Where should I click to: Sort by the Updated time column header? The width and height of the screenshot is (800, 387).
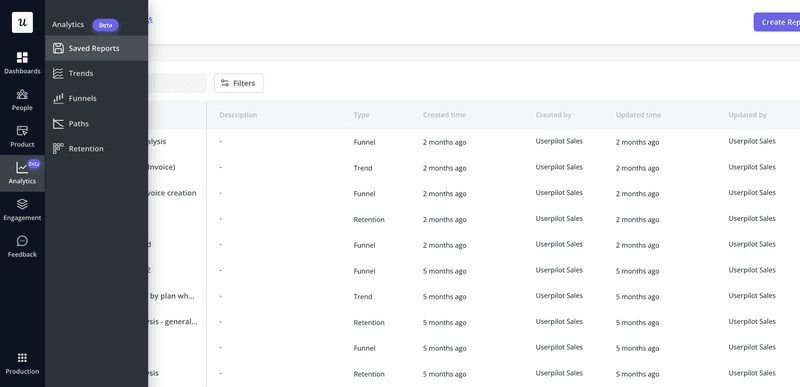(x=638, y=115)
